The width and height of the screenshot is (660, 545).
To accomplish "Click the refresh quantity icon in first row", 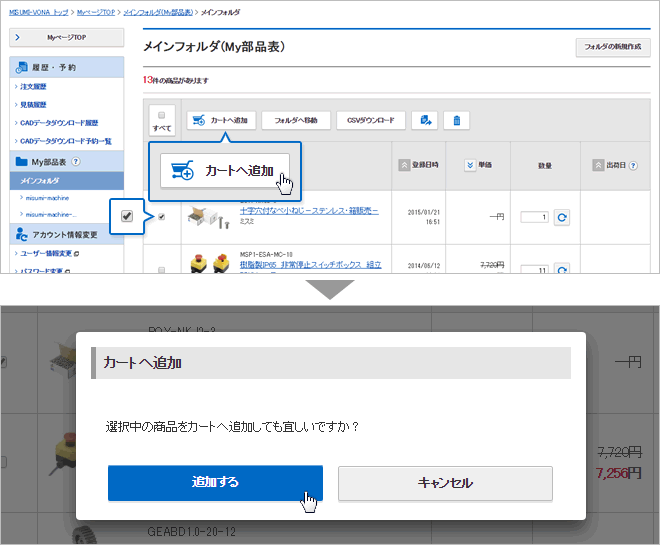I will 562,217.
